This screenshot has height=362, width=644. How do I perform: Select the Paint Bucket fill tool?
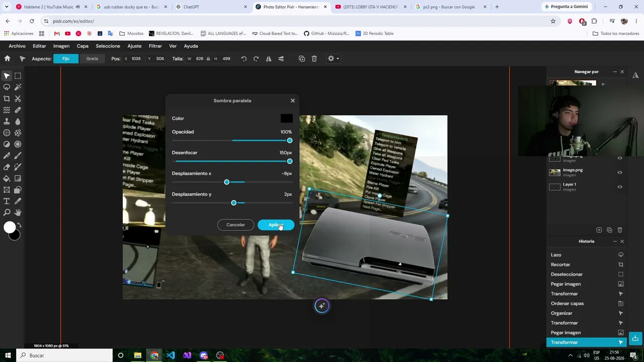click(7, 178)
